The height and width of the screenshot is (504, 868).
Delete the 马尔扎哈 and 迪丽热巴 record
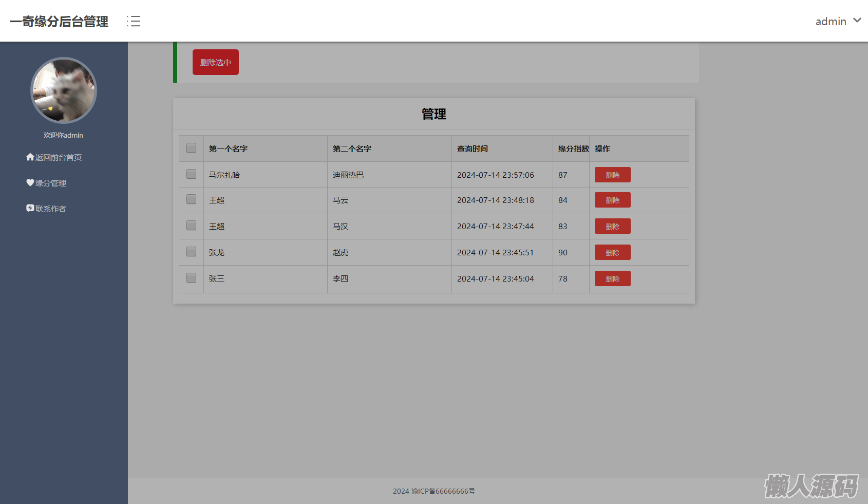612,175
